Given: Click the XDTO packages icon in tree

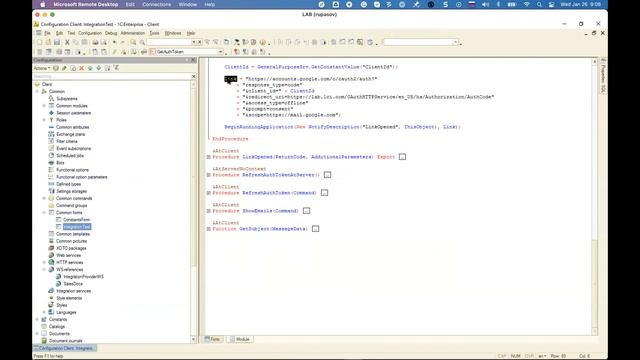Looking at the screenshot, I should pyautogui.click(x=51, y=248).
